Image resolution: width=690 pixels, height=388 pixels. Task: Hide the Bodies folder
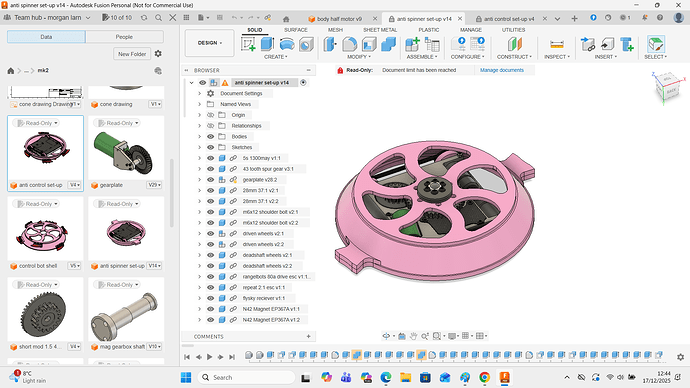[211, 136]
